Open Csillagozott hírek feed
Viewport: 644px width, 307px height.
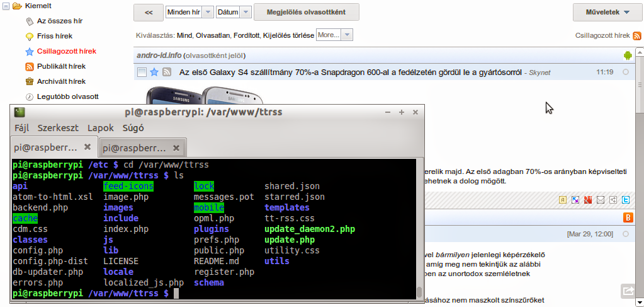[67, 52]
